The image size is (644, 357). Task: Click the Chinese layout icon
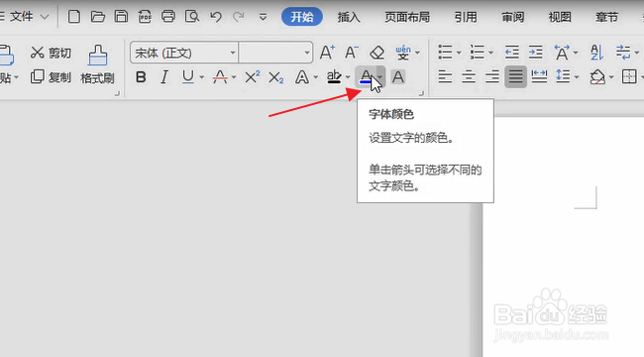coord(562,53)
